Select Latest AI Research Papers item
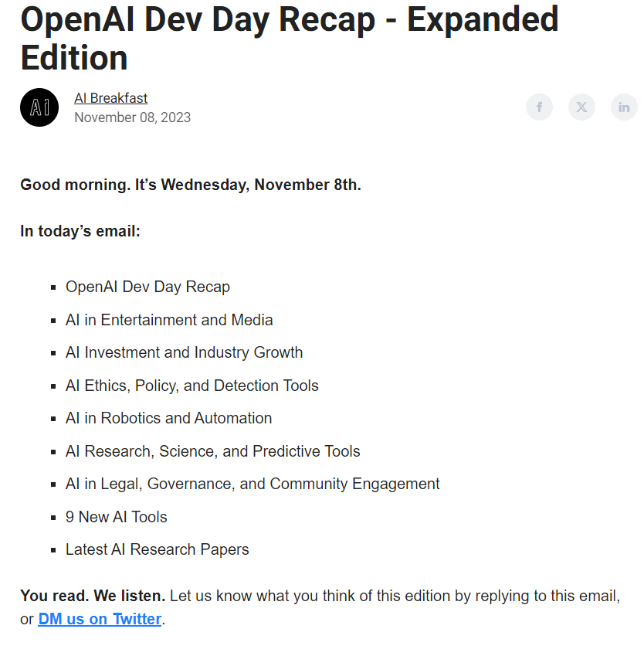 click(158, 549)
